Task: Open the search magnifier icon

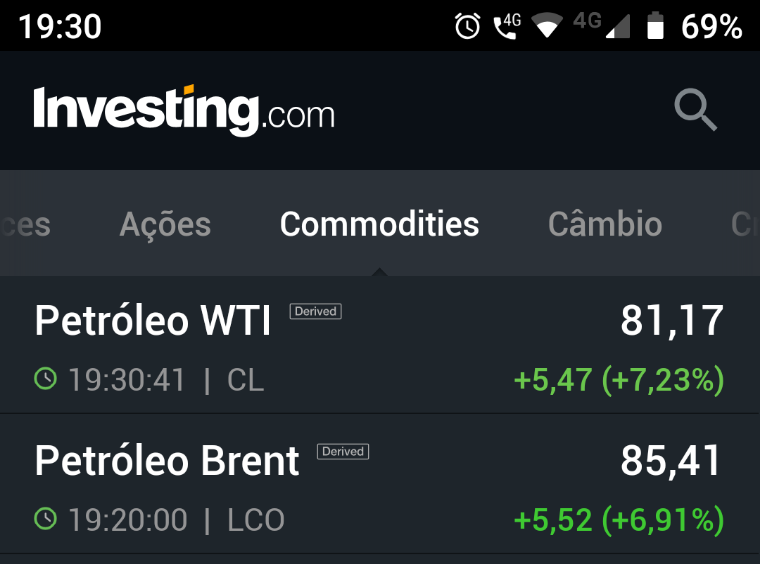Action: (695, 109)
